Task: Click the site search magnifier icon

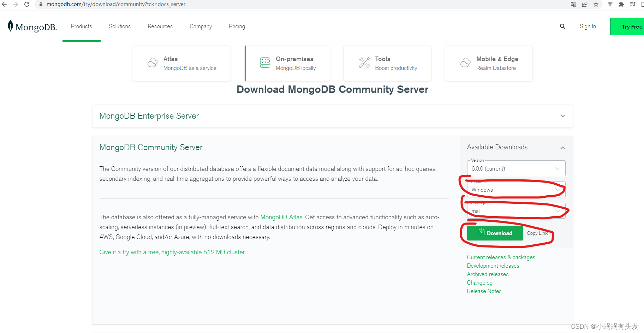Action: tap(562, 26)
